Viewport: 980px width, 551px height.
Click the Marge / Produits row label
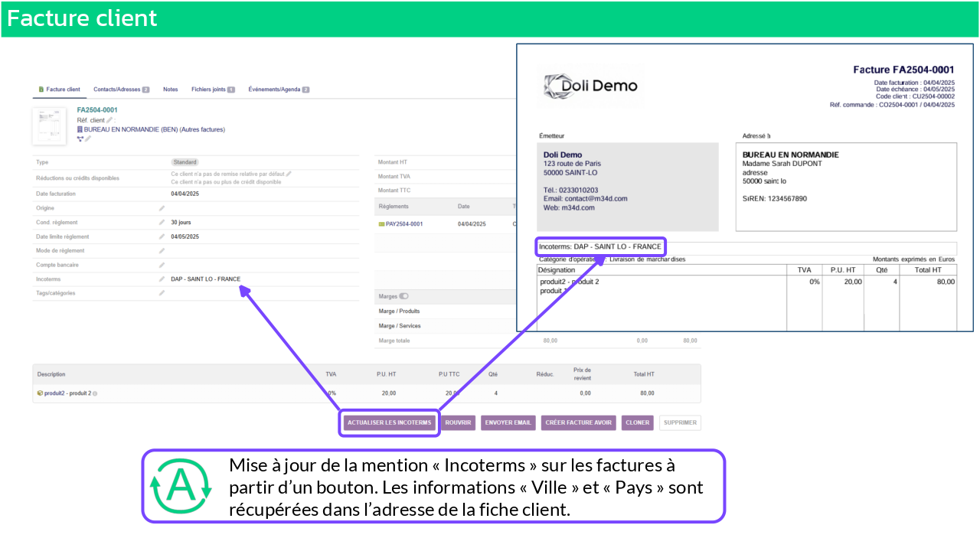pyautogui.click(x=399, y=311)
